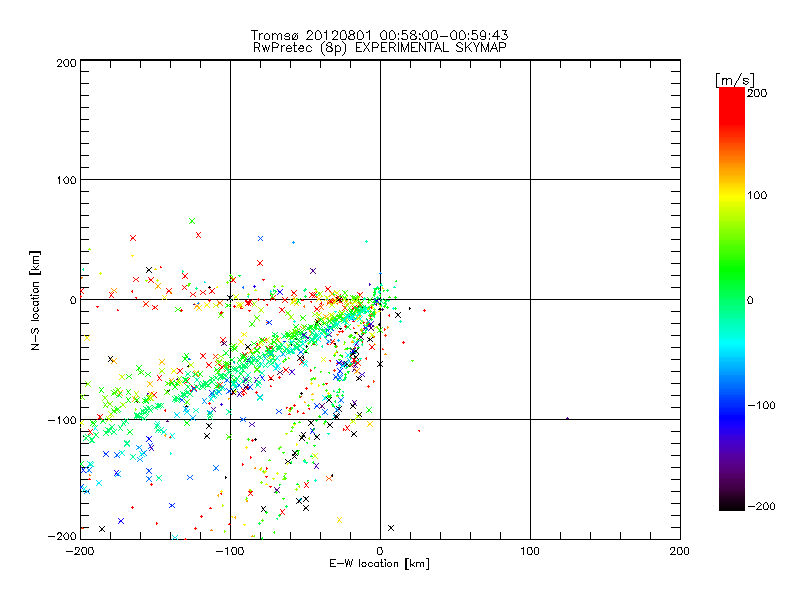Click the x-axis 200 tick label
The image size is (800, 600).
tap(679, 550)
